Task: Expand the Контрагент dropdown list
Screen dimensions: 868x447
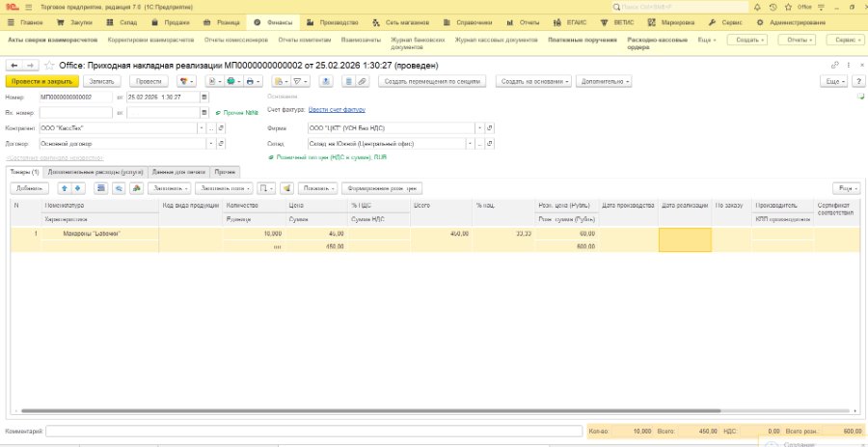Action: [x=202, y=128]
